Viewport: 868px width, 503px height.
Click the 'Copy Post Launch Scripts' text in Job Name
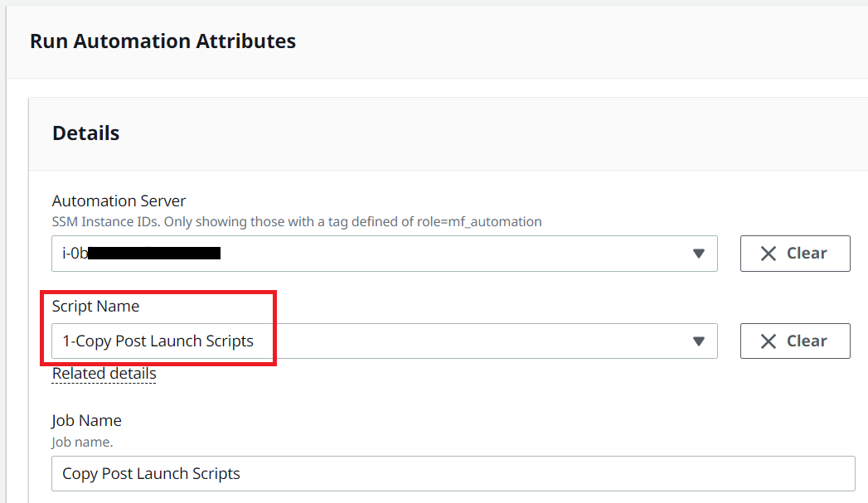tap(151, 474)
